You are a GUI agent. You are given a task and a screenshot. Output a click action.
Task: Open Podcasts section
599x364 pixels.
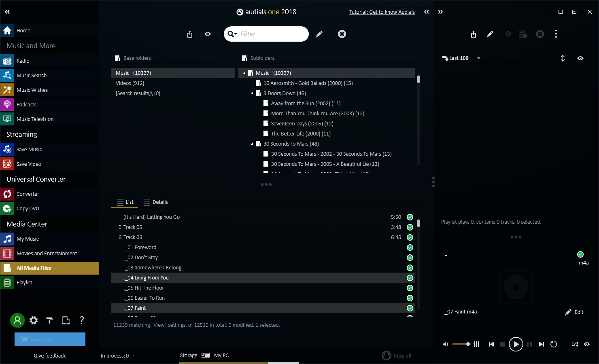(x=50, y=105)
